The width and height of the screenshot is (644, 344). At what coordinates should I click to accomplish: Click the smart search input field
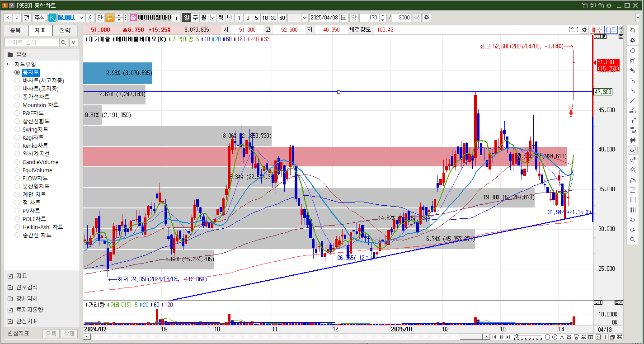32,42
